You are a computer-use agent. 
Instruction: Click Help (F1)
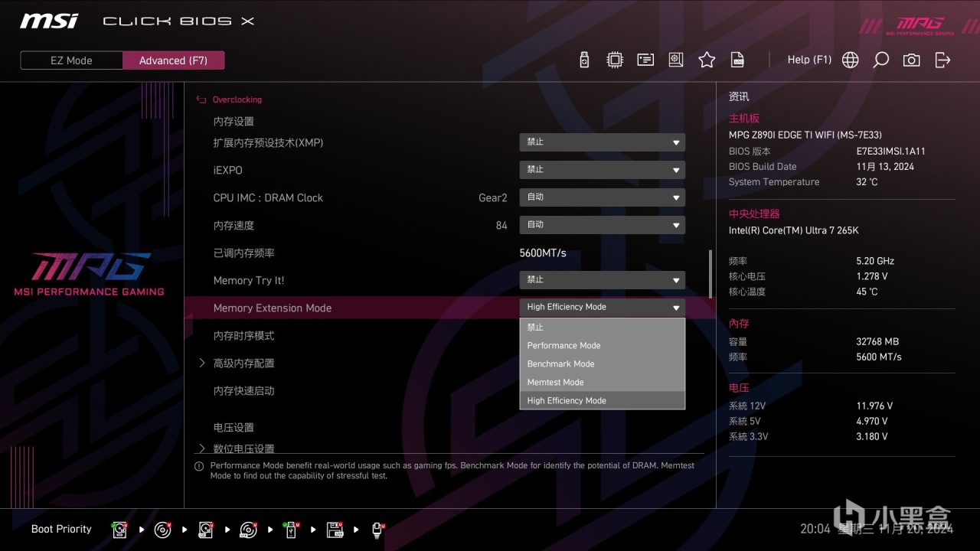point(809,60)
